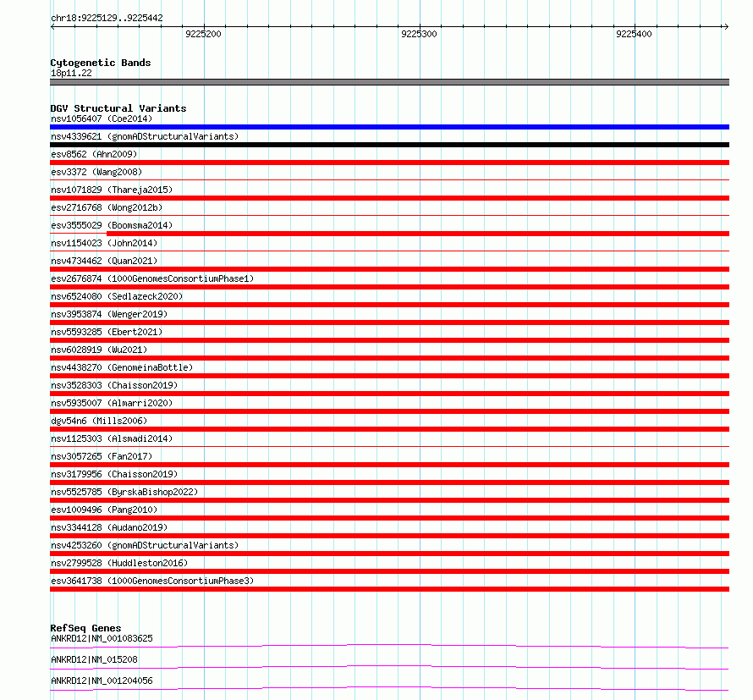Screen dimensions: 753x700
Task: Select nsv5593285 (Ebert2021) label
Action: [107, 332]
